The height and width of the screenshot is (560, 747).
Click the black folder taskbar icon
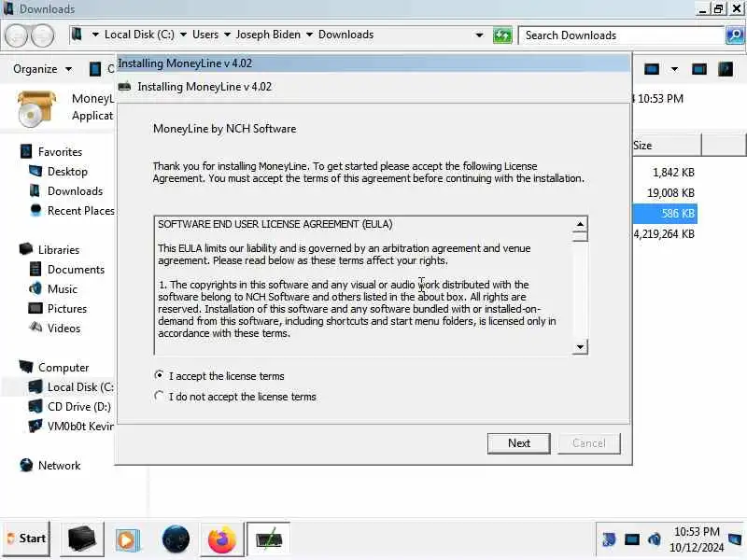pyautogui.click(x=81, y=540)
